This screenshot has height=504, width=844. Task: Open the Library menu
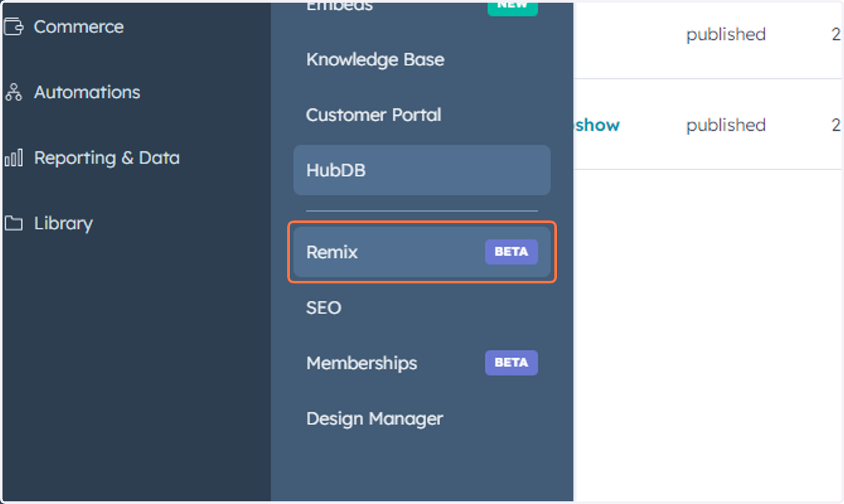pos(63,224)
